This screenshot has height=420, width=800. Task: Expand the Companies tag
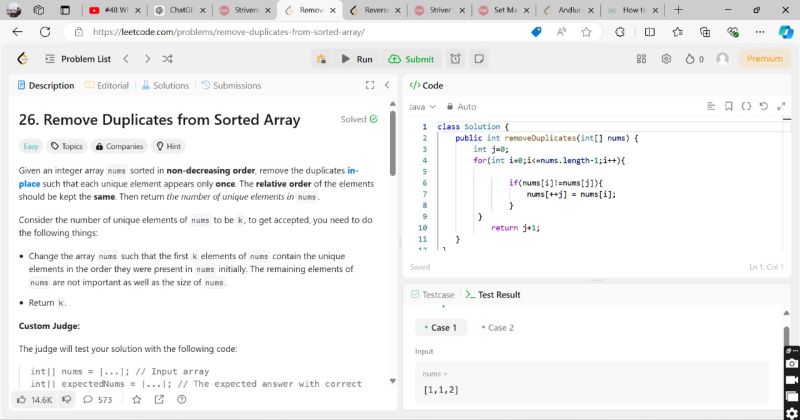[119, 146]
